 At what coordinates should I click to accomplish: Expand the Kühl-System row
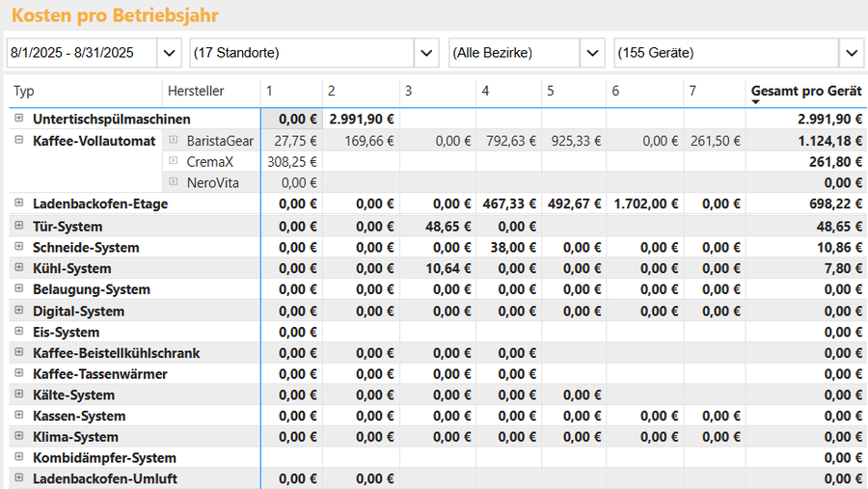click(x=19, y=267)
